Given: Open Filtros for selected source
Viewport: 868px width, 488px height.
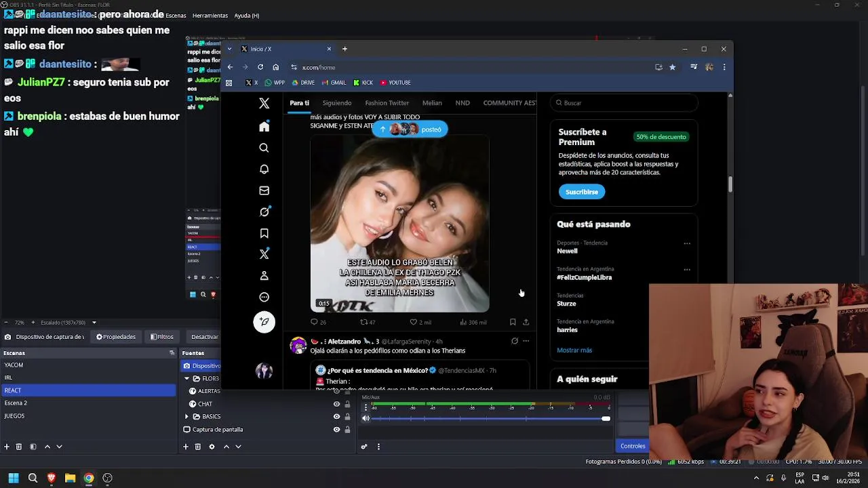Looking at the screenshot, I should coord(162,337).
